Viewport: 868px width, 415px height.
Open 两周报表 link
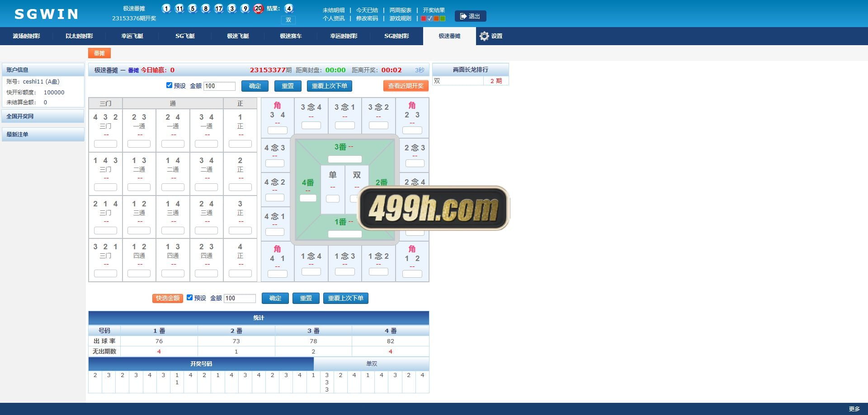coord(401,10)
